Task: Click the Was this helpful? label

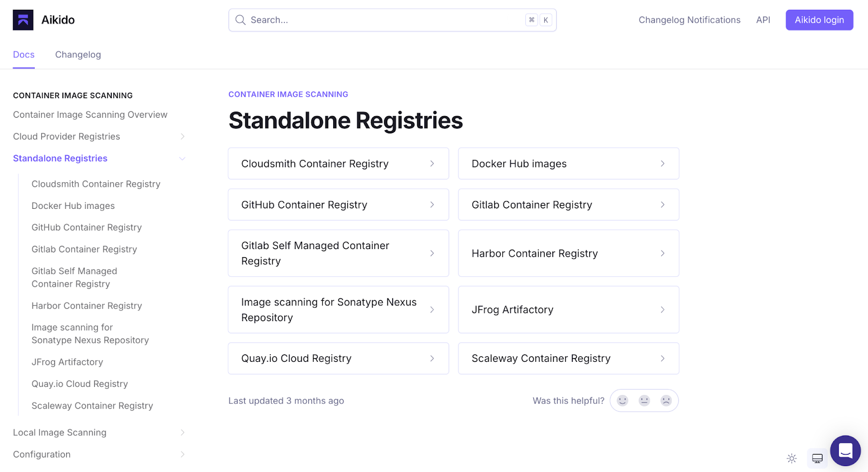Action: (x=569, y=400)
